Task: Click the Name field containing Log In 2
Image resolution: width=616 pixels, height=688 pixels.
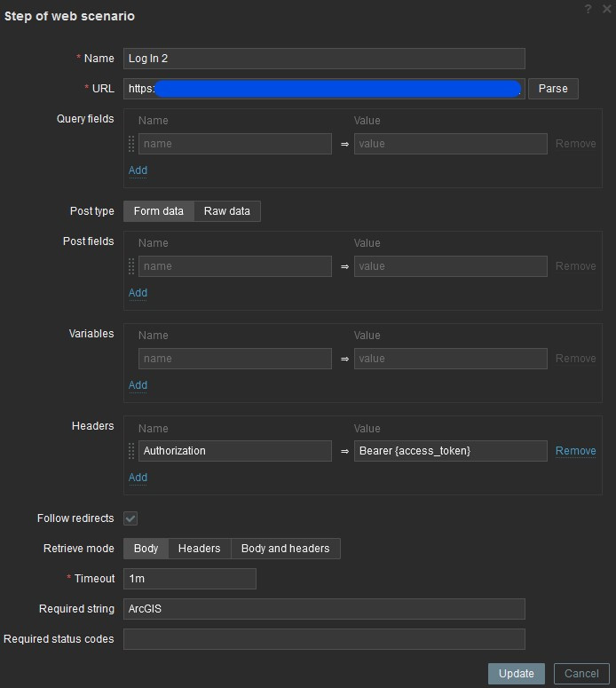Action: pos(324,59)
